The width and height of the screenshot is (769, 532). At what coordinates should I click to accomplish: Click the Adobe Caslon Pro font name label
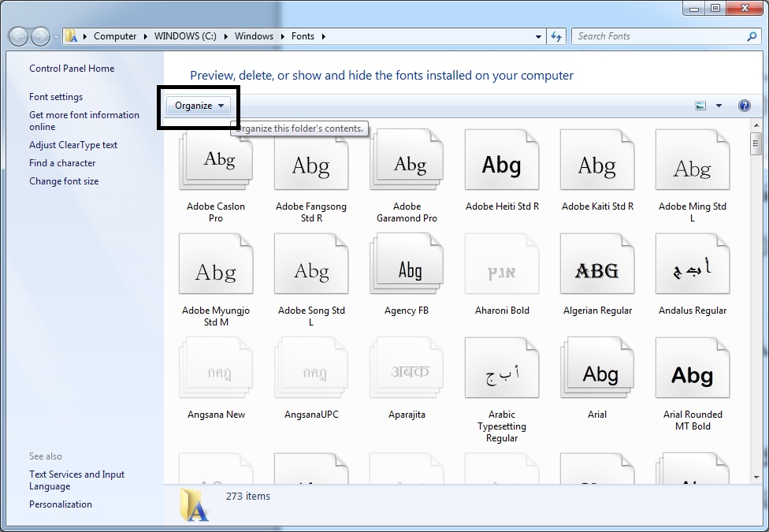[216, 212]
